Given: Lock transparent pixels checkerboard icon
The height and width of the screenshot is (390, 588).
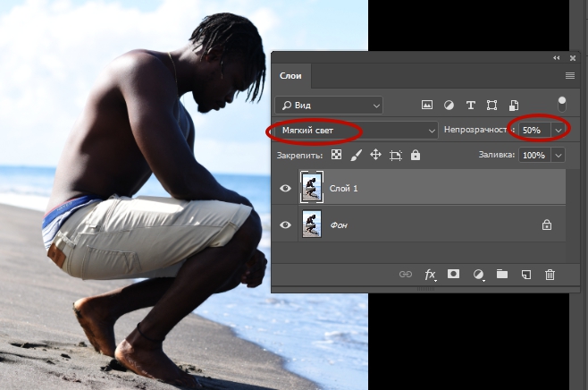Looking at the screenshot, I should click(336, 155).
